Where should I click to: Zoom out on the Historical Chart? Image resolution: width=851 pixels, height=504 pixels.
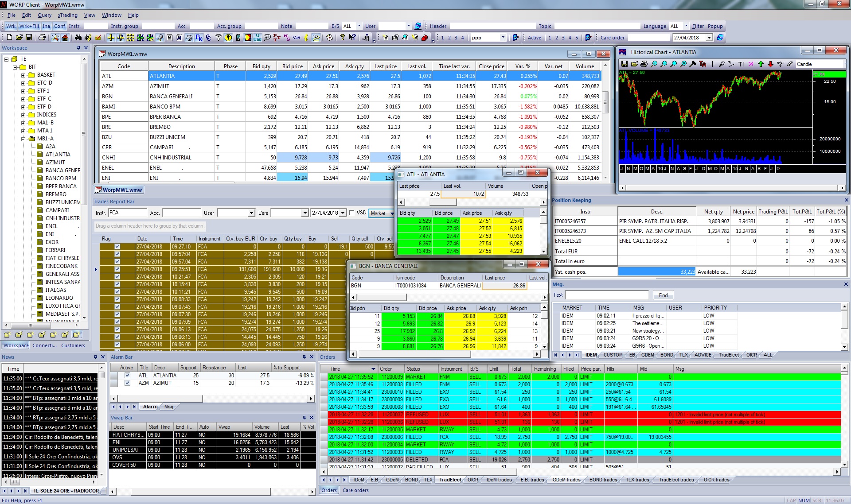pyautogui.click(x=664, y=64)
